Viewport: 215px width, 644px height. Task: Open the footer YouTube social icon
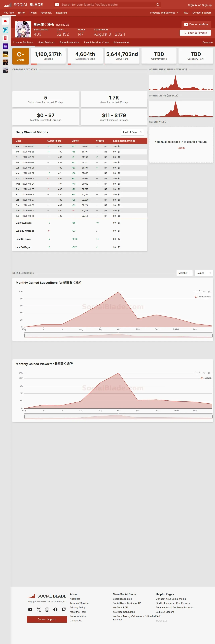(30, 610)
